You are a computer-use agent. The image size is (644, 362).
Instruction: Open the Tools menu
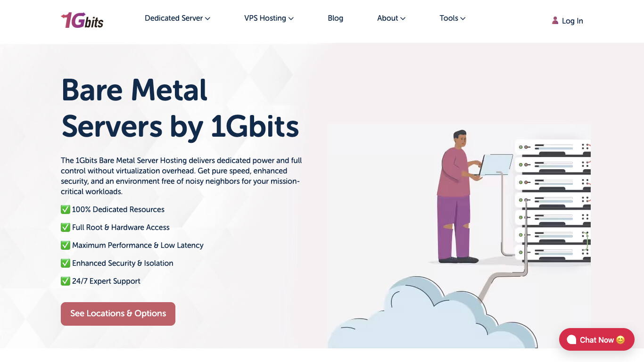(x=453, y=18)
